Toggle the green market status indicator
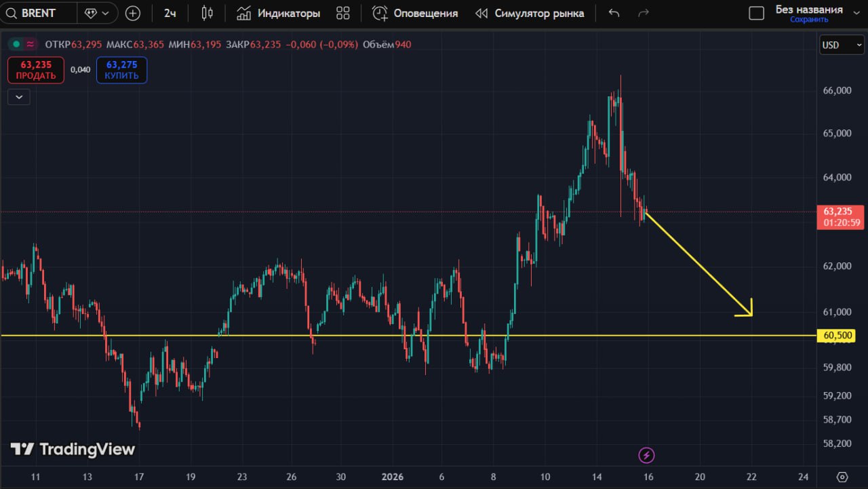This screenshot has height=489, width=868. click(16, 44)
